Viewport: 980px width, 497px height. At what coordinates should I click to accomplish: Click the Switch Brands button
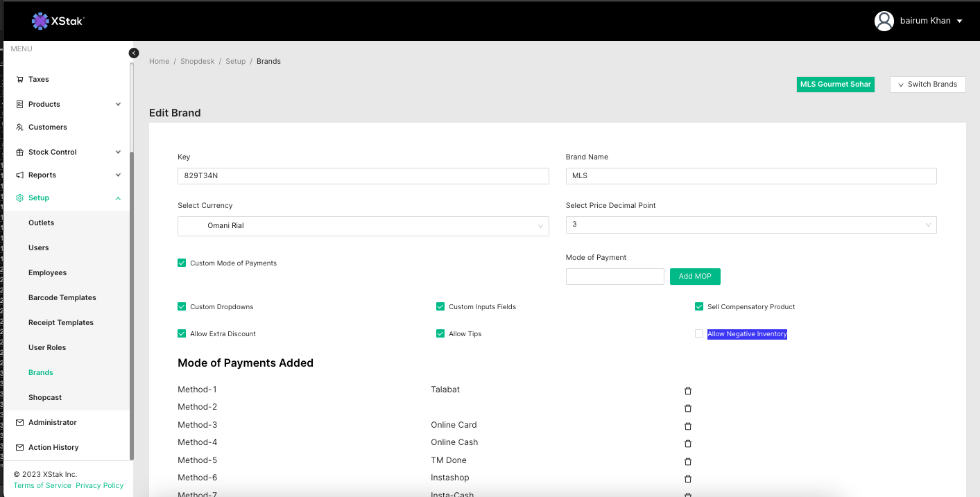click(927, 85)
